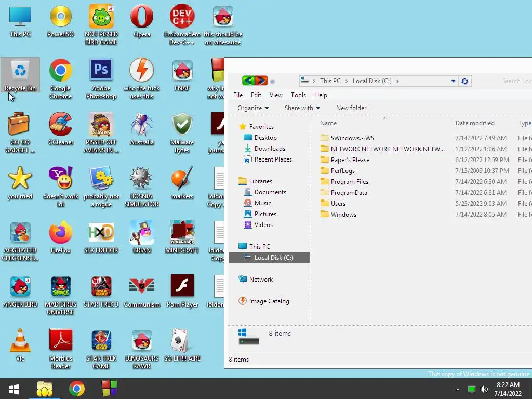Image resolution: width=532 pixels, height=399 pixels.
Task: Select the Malware Bytes shield icon
Action: [x=182, y=132]
